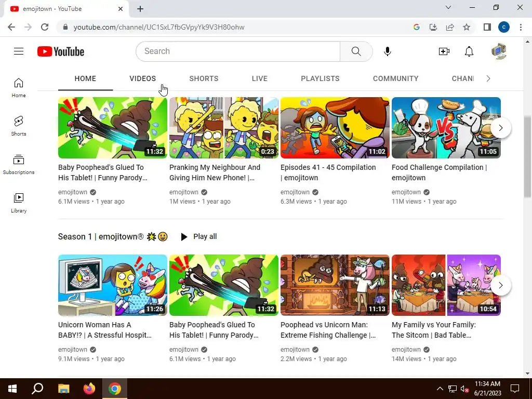Open 'Pranking My Neighbour' title link

[215, 172]
